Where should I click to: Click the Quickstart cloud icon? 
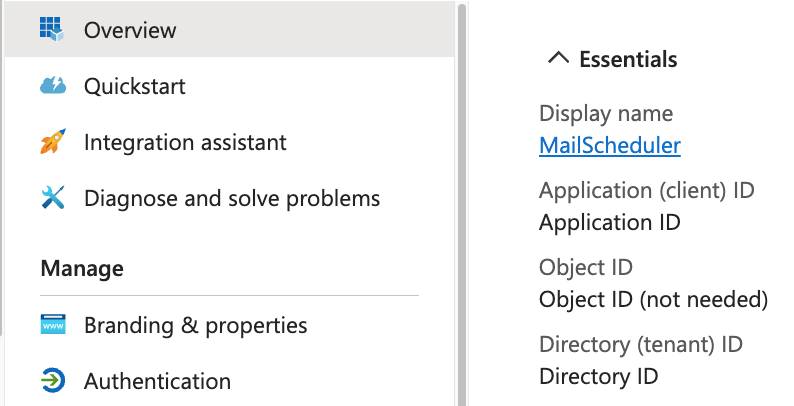tap(52, 86)
